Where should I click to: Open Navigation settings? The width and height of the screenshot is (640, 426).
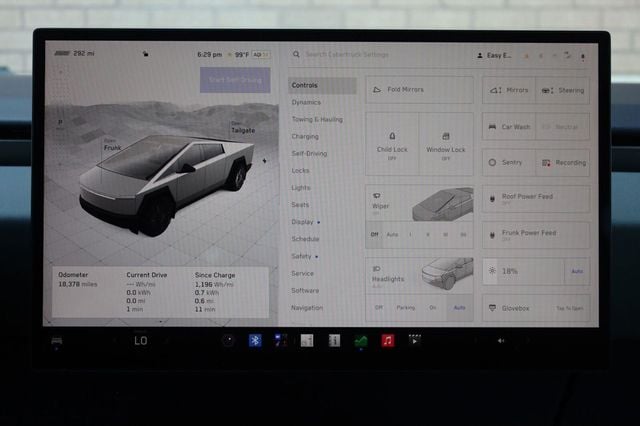coord(307,308)
